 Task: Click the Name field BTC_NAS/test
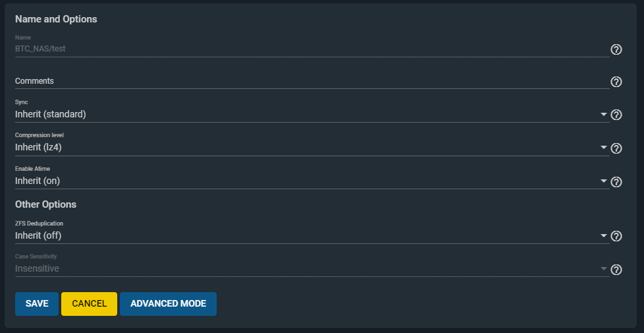(309, 49)
